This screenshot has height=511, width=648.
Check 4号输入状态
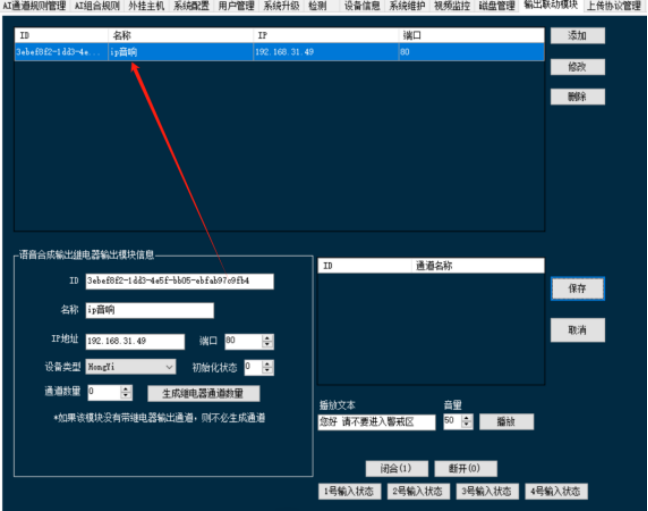556,491
